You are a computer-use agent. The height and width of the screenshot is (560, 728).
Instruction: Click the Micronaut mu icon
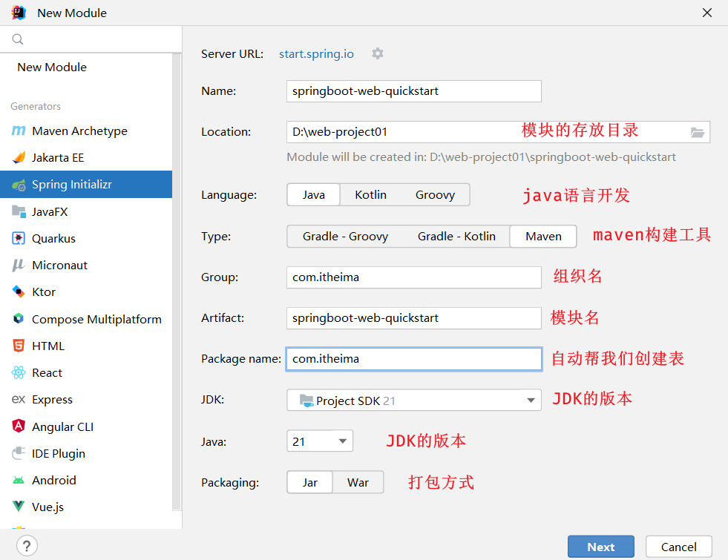click(19, 266)
